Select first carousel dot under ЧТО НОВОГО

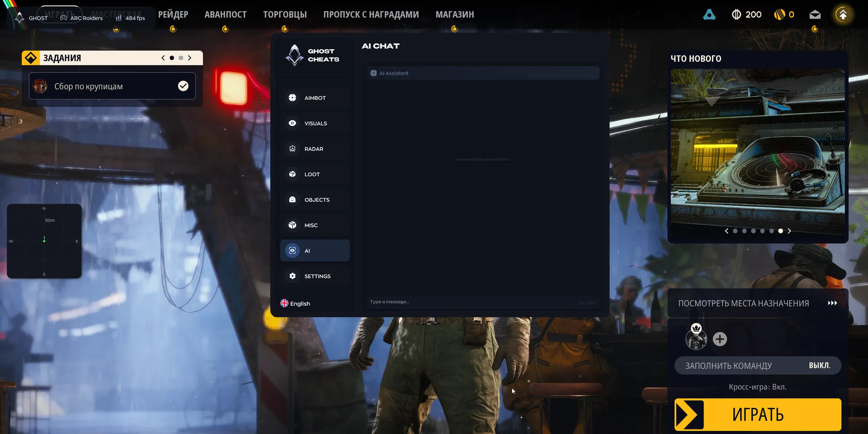pos(735,231)
